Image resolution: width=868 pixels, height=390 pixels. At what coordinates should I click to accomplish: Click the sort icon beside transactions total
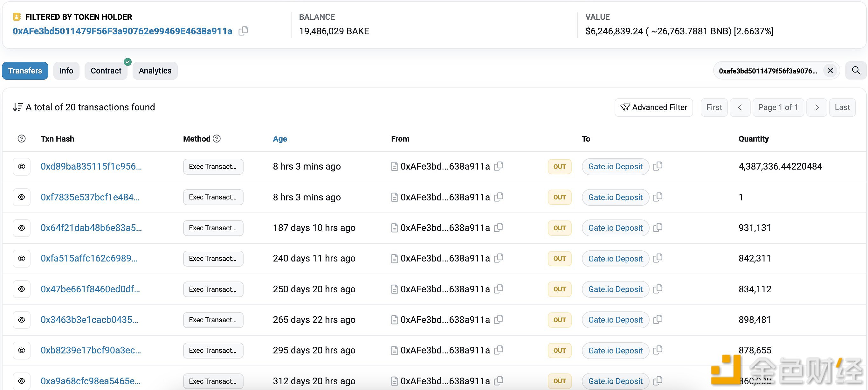(x=17, y=107)
